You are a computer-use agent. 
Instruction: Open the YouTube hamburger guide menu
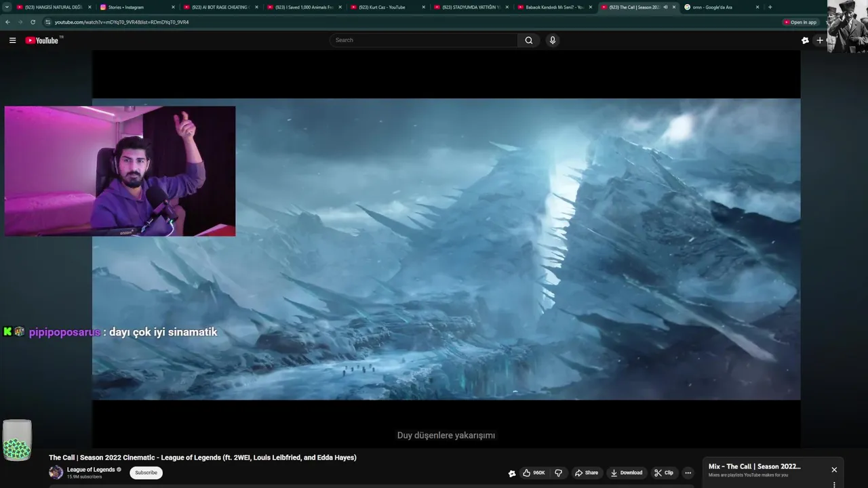tap(12, 40)
